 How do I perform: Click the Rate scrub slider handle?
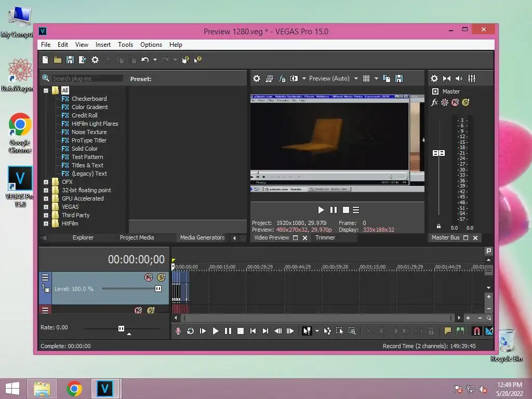121,328
